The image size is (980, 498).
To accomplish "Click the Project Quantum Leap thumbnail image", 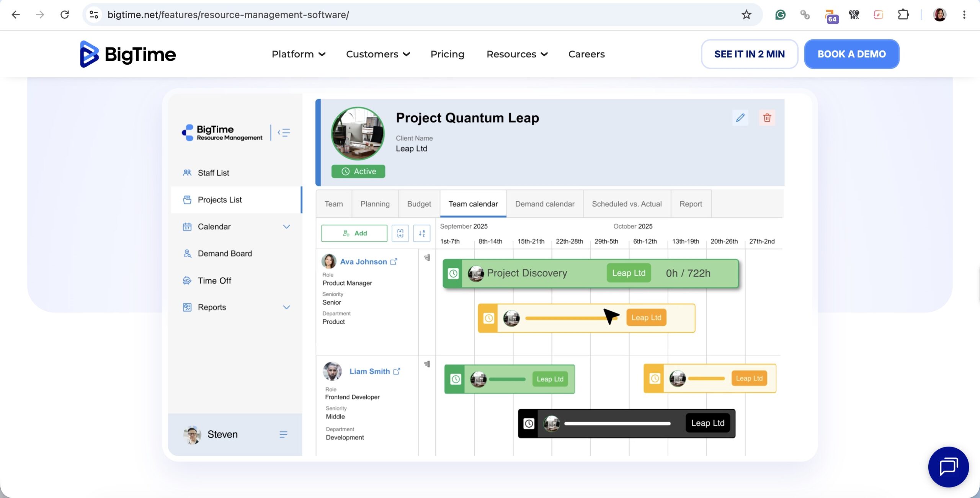I will [358, 133].
